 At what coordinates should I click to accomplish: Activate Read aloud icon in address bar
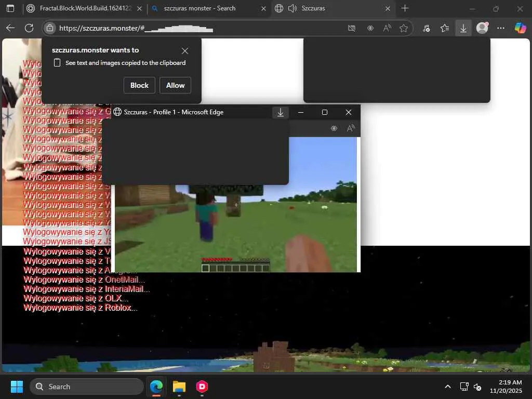(387, 28)
